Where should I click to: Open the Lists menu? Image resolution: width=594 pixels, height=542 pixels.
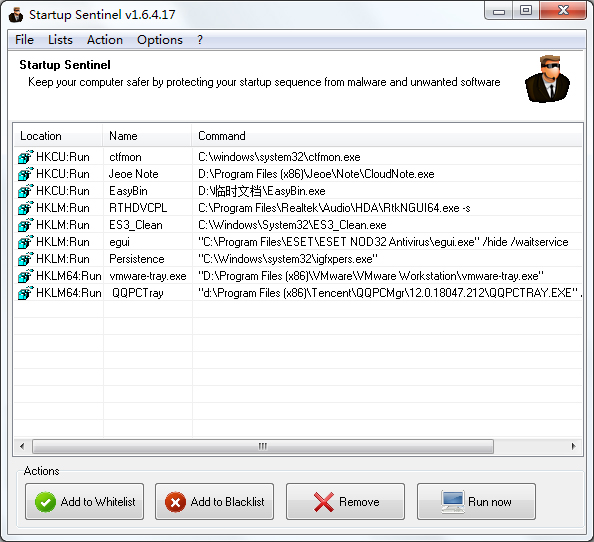click(x=60, y=40)
